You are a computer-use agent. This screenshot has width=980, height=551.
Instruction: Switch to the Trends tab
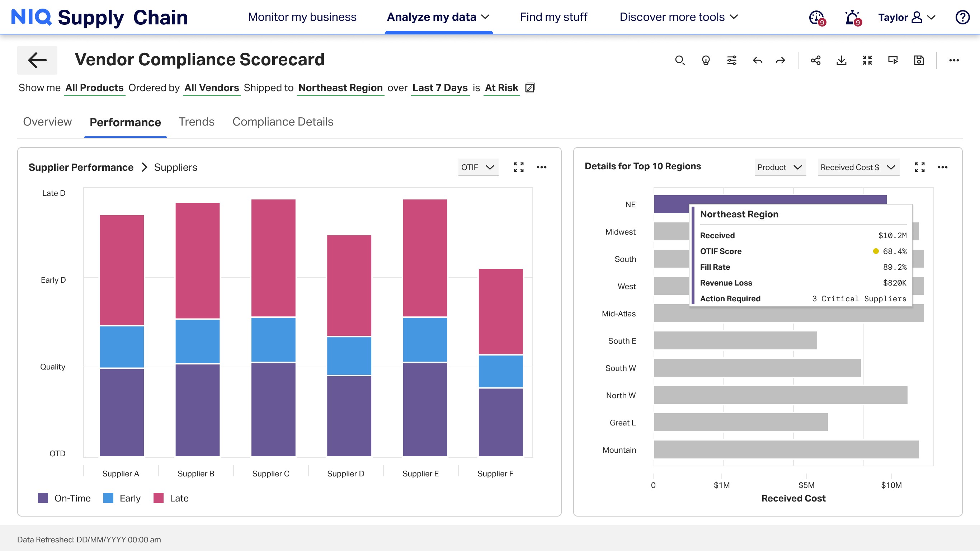(x=196, y=122)
